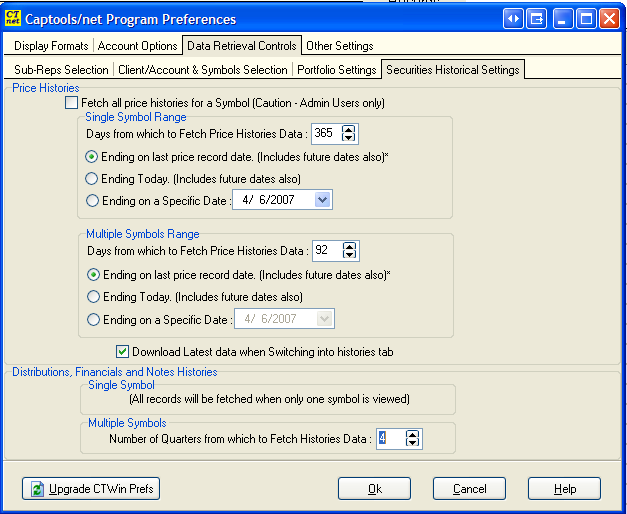Select Single Symbol Ending on a Specific Date

(92, 200)
